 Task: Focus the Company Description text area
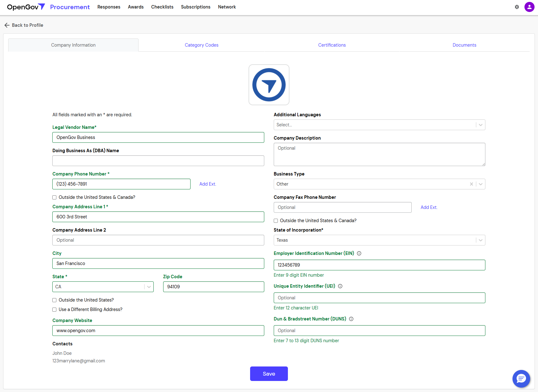point(380,154)
